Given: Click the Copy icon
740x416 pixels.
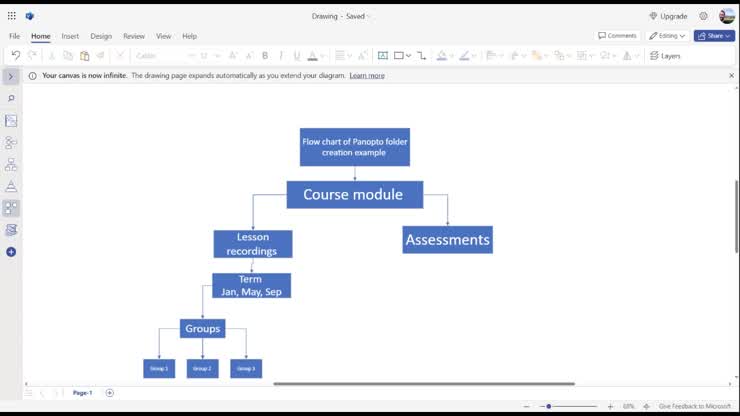Looking at the screenshot, I should (68, 56).
